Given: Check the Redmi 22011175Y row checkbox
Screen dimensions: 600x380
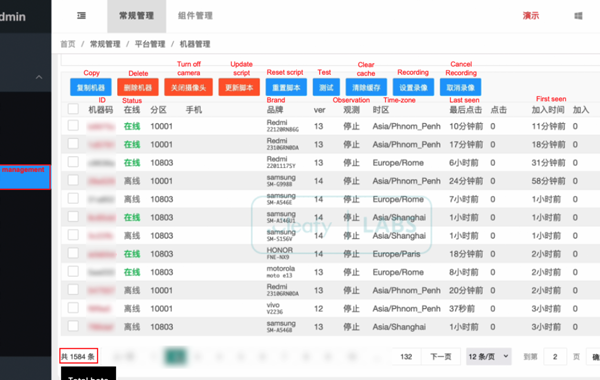Looking at the screenshot, I should [73, 162].
